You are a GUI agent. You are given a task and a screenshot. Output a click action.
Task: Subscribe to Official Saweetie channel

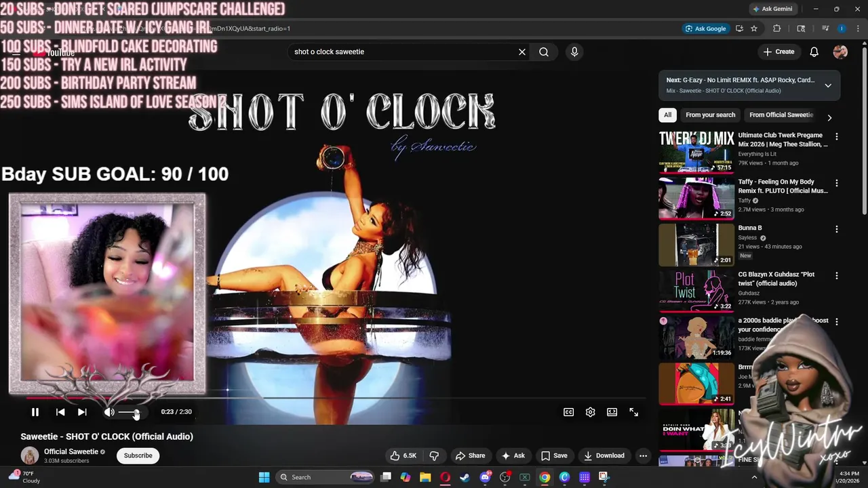(x=138, y=455)
